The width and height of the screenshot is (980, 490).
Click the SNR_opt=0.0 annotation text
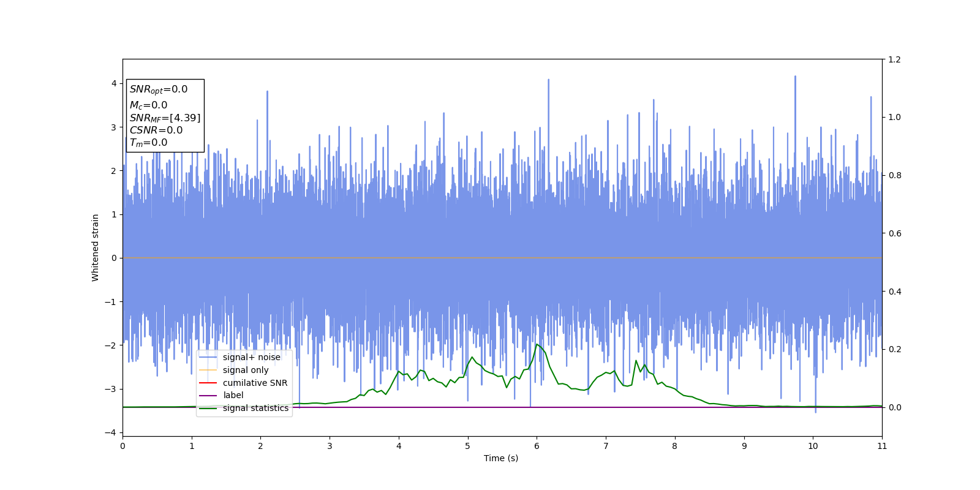[x=159, y=89]
